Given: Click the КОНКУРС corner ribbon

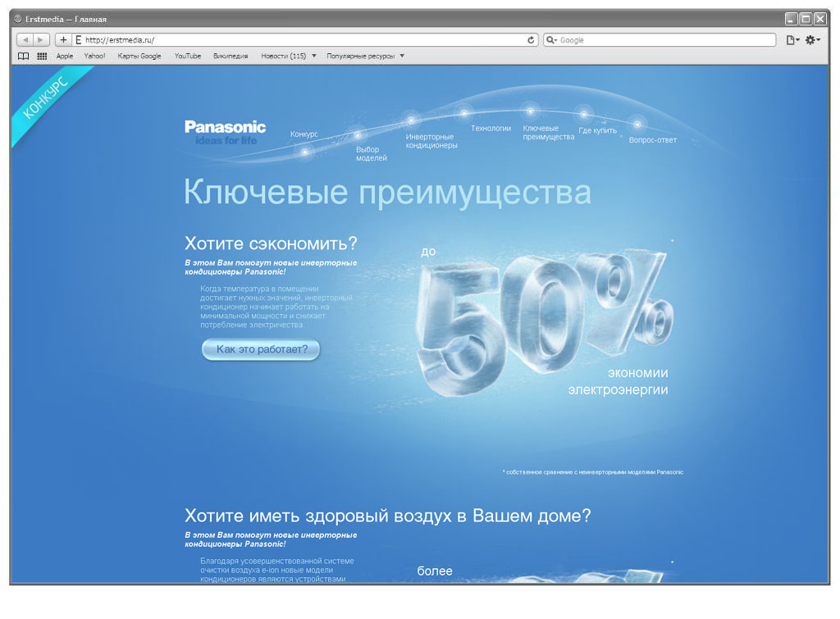Looking at the screenshot, I should (46, 100).
